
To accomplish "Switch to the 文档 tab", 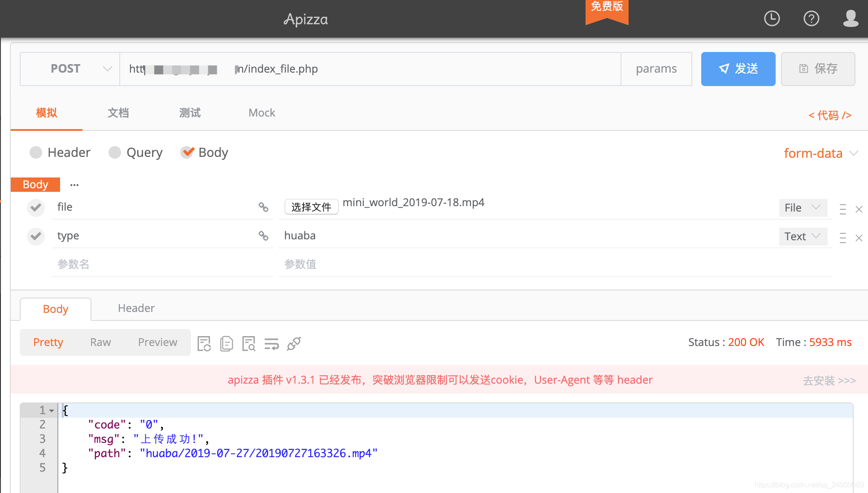I will (118, 113).
